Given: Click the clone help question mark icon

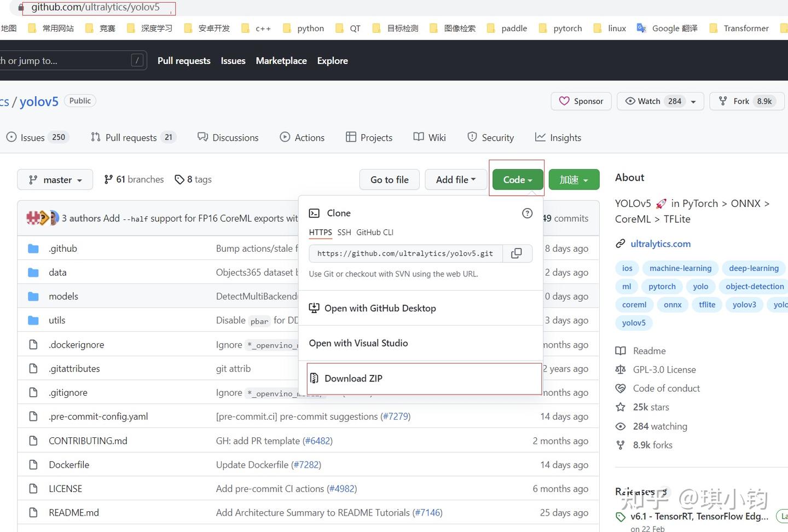Looking at the screenshot, I should coord(527,213).
